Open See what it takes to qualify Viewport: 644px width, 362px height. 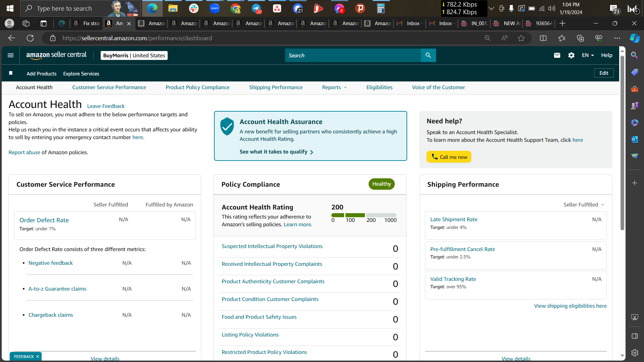point(276,152)
